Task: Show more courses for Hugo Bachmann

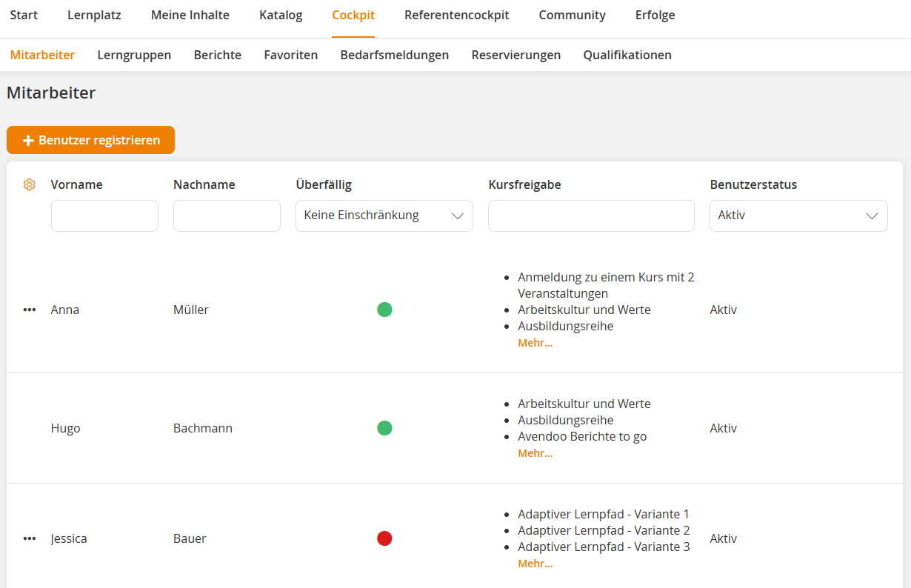Action: 535,453
